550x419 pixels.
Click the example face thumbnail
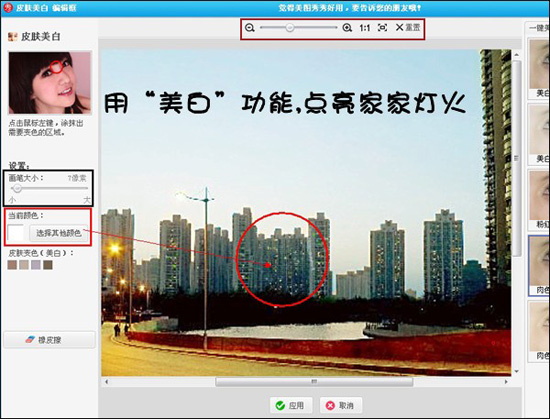[x=50, y=83]
